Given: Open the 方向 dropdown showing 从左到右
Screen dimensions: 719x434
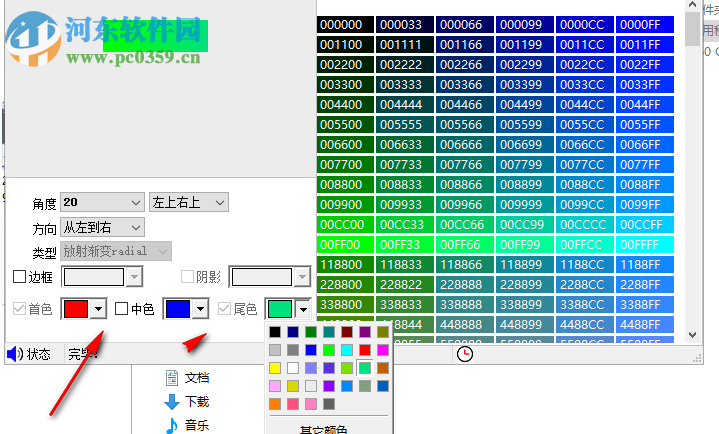Looking at the screenshot, I should (102, 228).
